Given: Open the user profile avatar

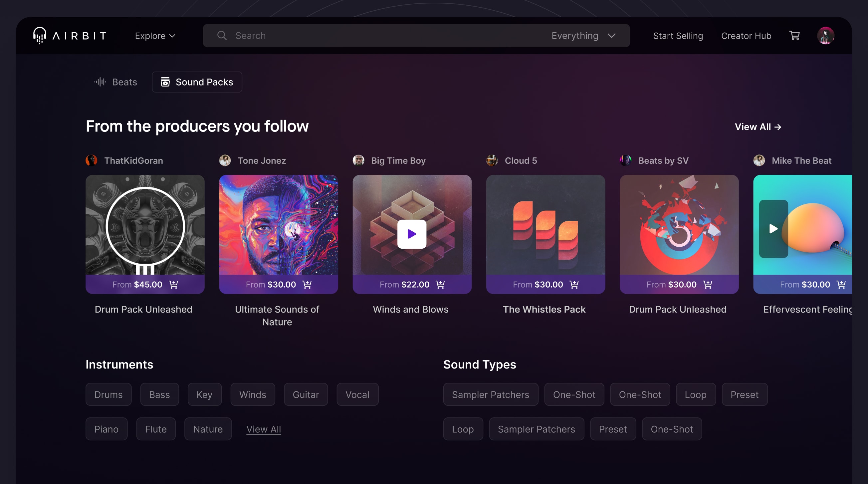Looking at the screenshot, I should click(825, 36).
